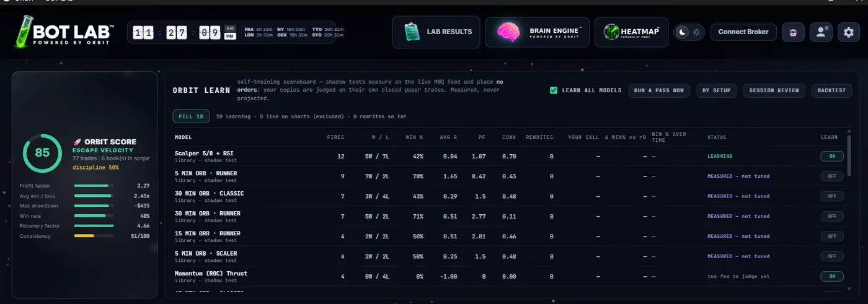
Task: Open the Backtest button
Action: point(831,90)
